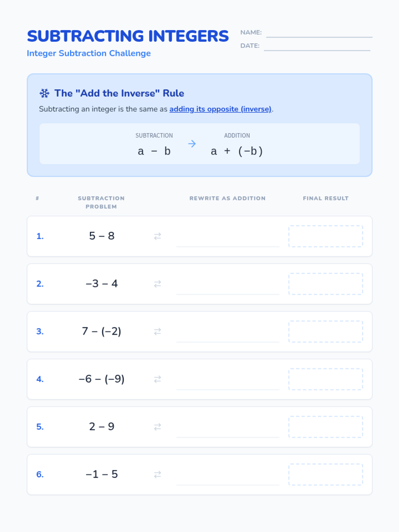
Task: Click the swap arrows icon next to −3 − 4
Action: coord(158,284)
